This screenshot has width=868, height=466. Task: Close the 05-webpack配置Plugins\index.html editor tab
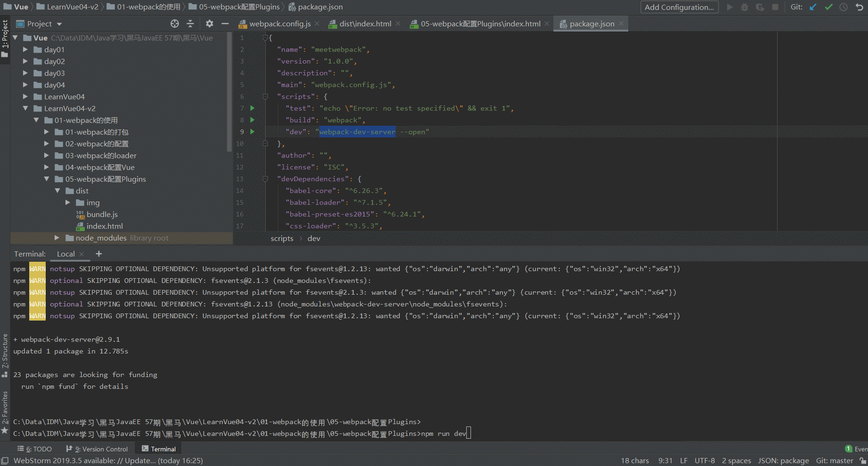pyautogui.click(x=547, y=24)
